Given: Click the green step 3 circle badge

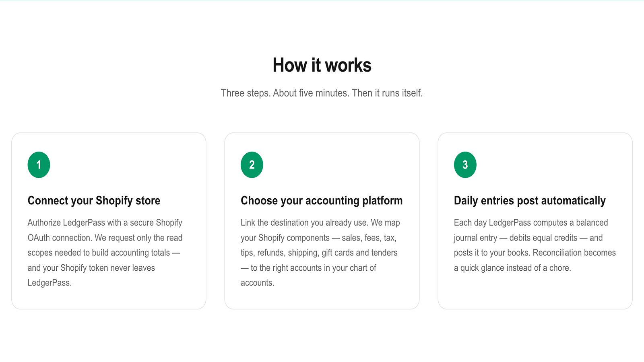Looking at the screenshot, I should (x=465, y=165).
